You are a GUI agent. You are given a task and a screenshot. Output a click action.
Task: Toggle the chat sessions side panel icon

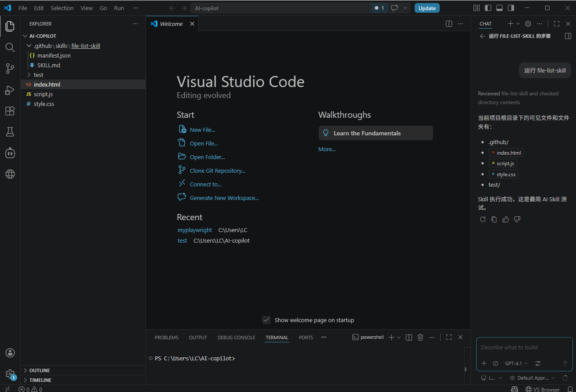pyautogui.click(x=568, y=36)
